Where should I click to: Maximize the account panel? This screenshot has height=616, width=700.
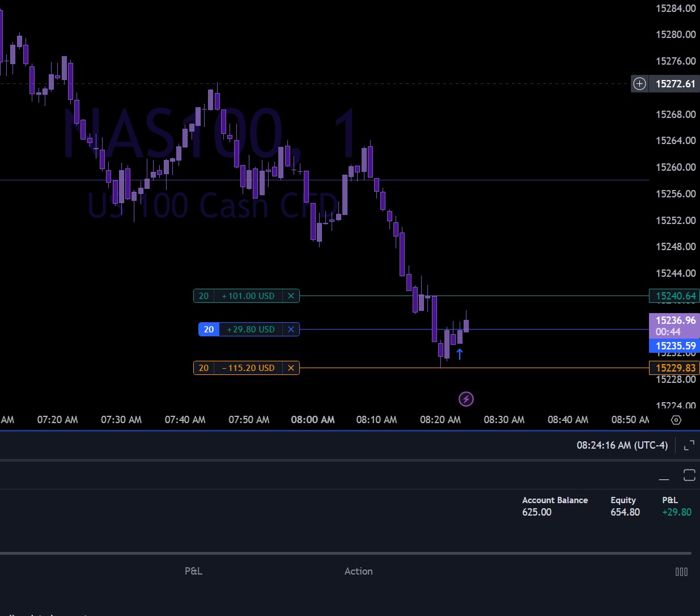(x=689, y=475)
